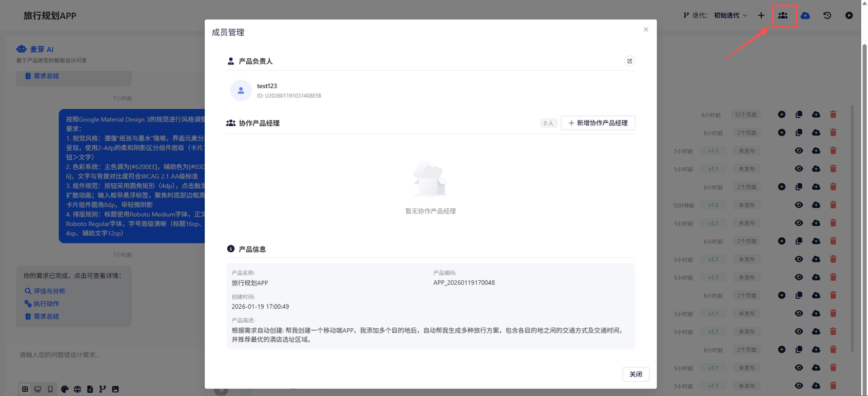Click the product code APP_20260119170048
868x396 pixels.
pyautogui.click(x=464, y=283)
